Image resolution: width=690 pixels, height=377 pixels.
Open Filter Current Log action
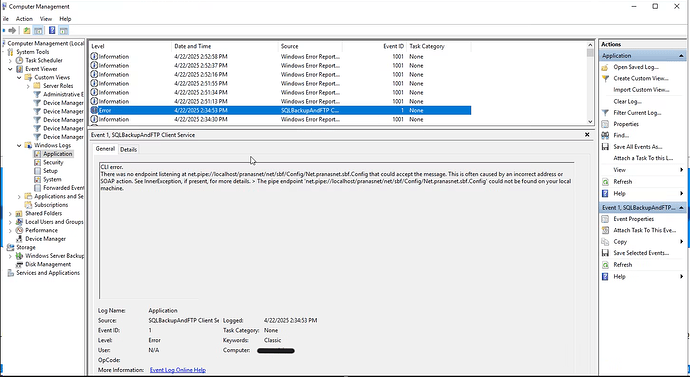(x=637, y=113)
